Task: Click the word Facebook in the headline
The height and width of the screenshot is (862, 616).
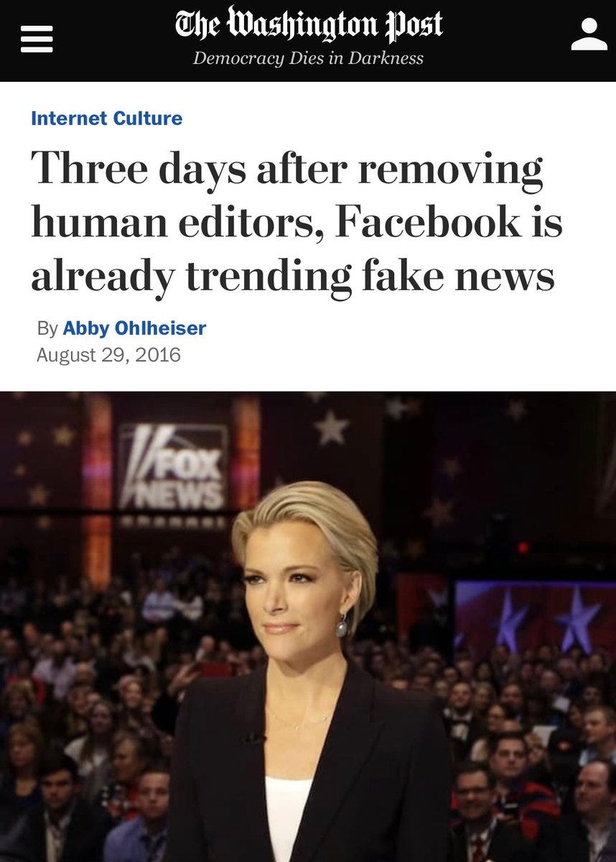Action: 428,223
